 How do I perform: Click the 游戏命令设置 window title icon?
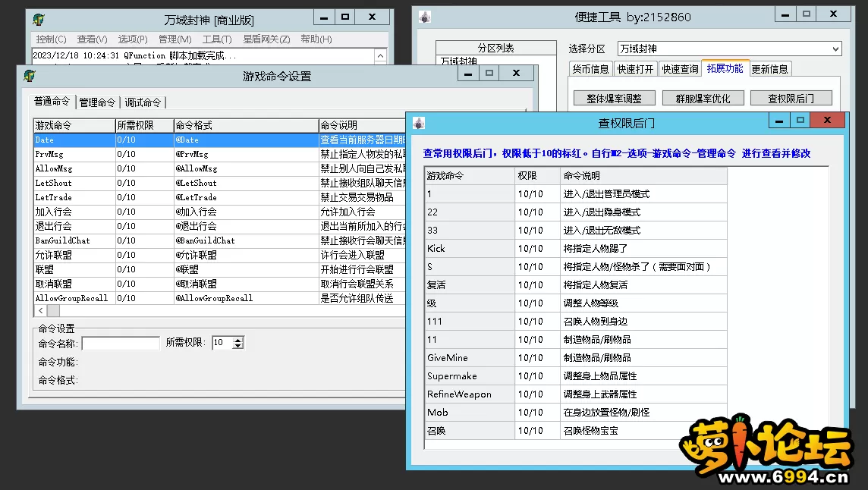click(x=30, y=76)
